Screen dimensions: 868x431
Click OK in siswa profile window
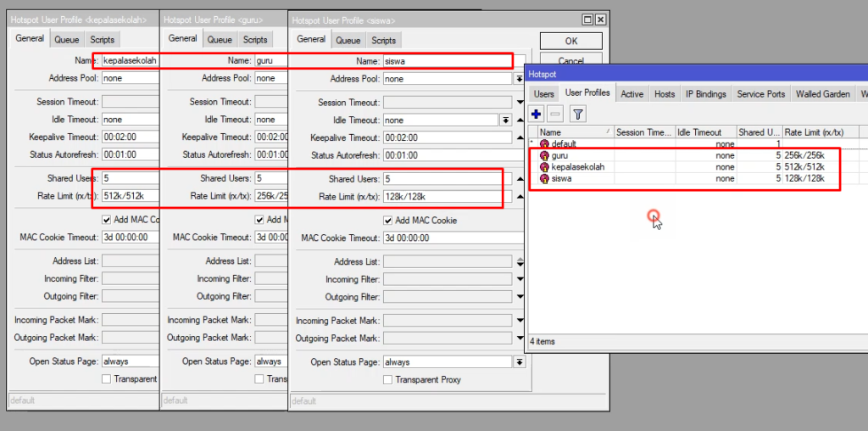coord(571,41)
